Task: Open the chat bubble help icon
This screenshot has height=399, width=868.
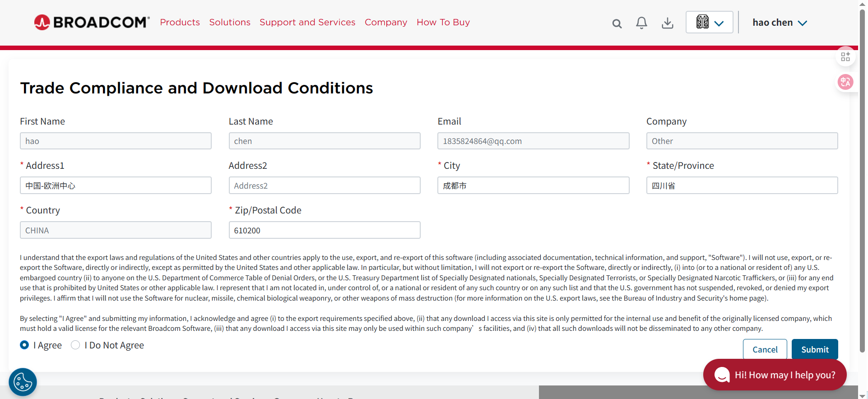Action: tap(722, 375)
